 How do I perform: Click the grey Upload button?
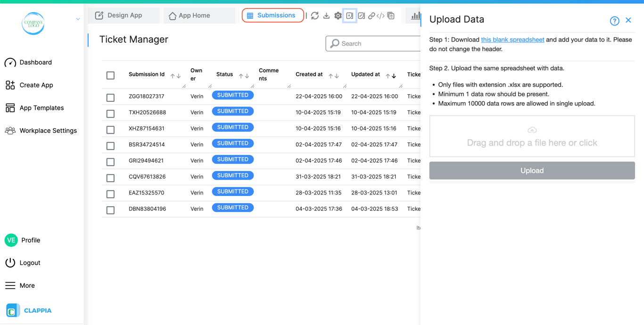pos(532,171)
